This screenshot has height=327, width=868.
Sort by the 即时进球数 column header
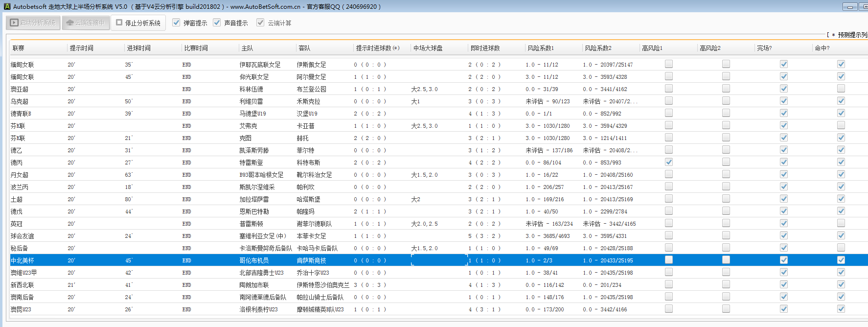(485, 48)
